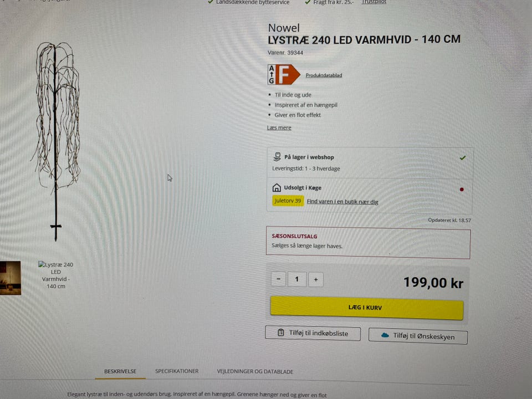Click the quantity input field
Screen dimensions: 532x399
click(297, 279)
